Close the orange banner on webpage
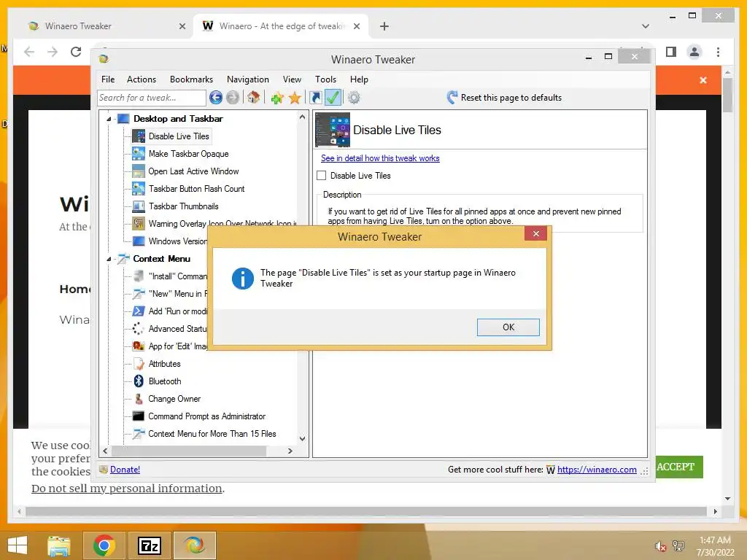Screen dimensions: 747x560 tap(703, 80)
